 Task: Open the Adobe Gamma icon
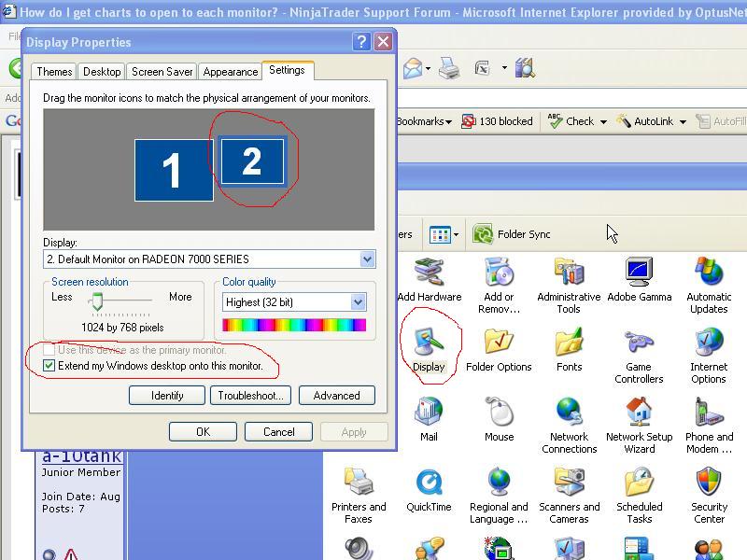coord(640,281)
